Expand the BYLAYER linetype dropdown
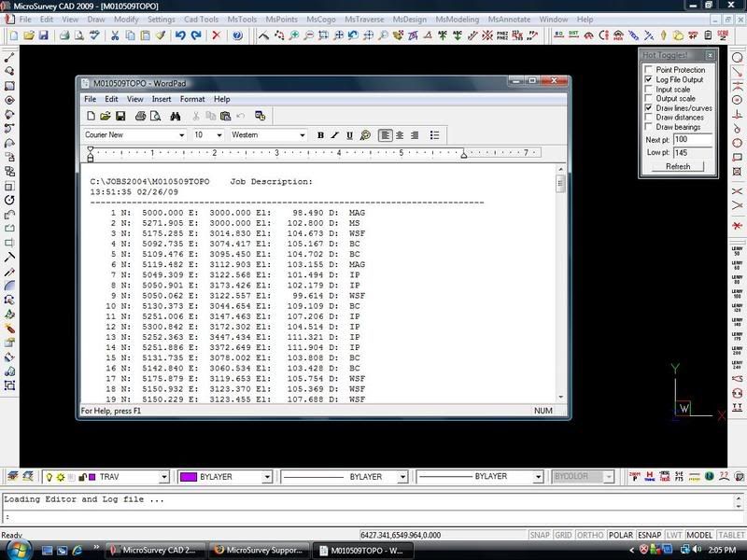This screenshot has height=560, width=747. [x=402, y=477]
